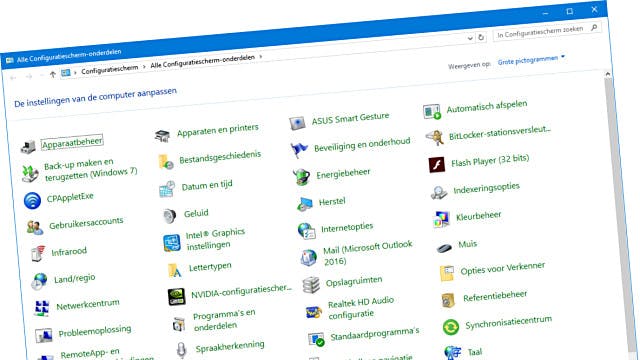Open the Taal language icon
The height and width of the screenshot is (360, 640).
coord(453,353)
